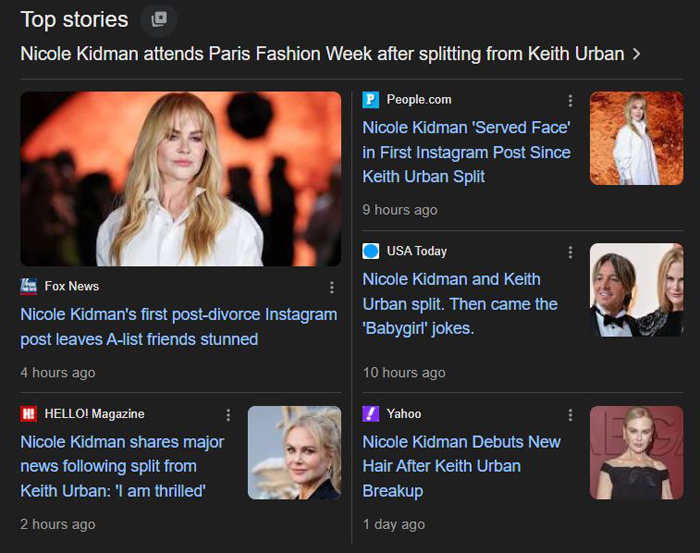Click the USA Today couple thumbnail

[636, 290]
